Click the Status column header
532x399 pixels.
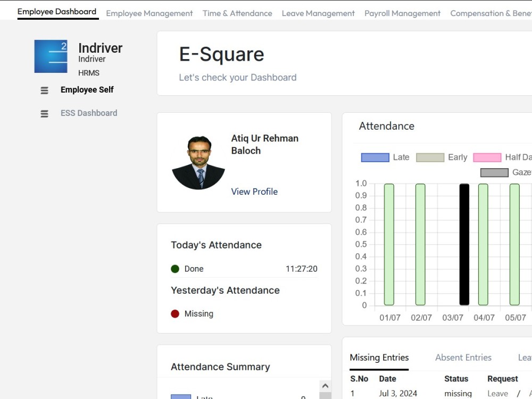click(x=456, y=379)
